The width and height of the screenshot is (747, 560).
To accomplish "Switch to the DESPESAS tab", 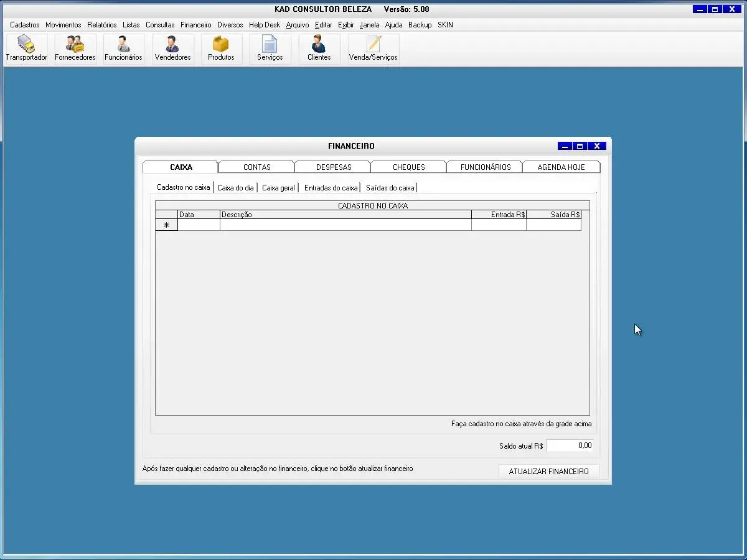I will tap(334, 167).
